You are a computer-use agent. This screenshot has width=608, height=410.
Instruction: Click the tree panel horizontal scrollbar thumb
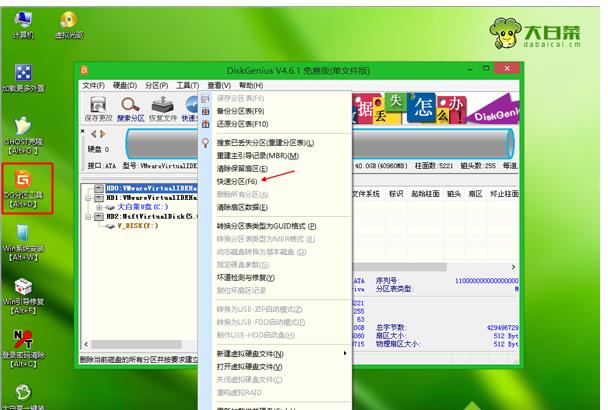pyautogui.click(x=136, y=344)
